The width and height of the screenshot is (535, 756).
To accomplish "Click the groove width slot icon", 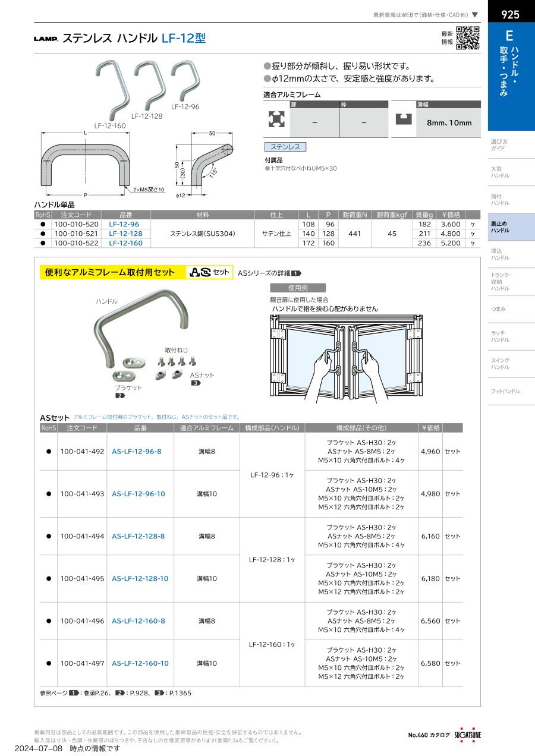I will pyautogui.click(x=404, y=119).
